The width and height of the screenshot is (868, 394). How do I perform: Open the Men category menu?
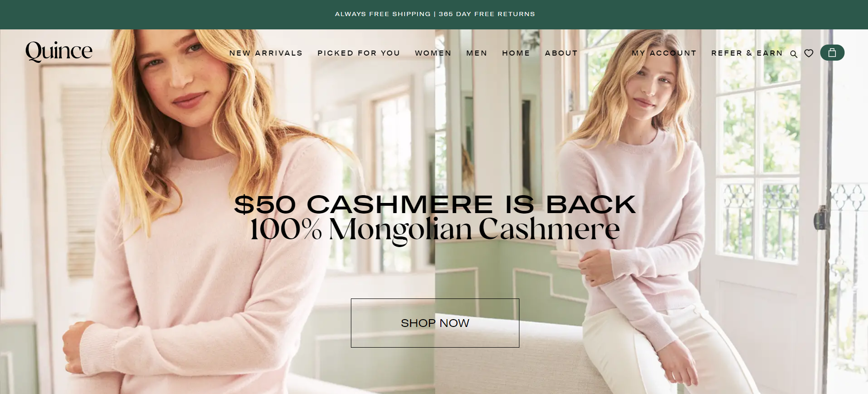click(x=477, y=53)
